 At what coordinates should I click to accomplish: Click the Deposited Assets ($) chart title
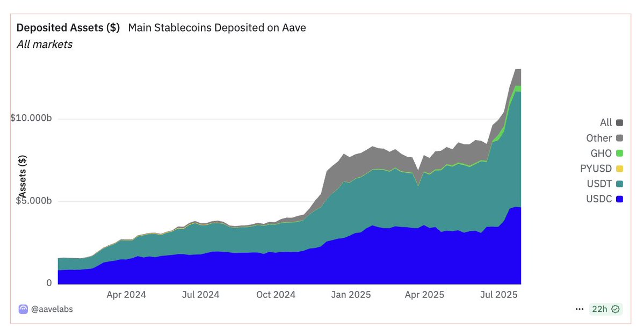(68, 27)
